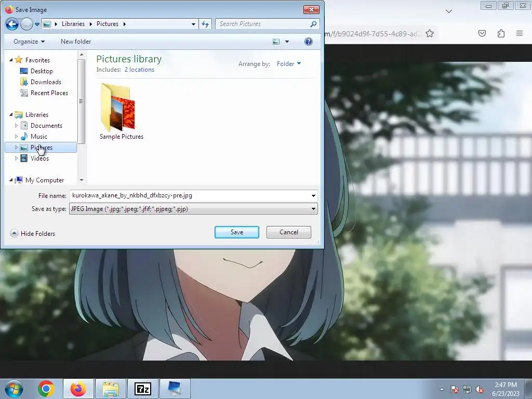Click the muted volume tray icon
The image size is (532, 399).
coord(480,389)
